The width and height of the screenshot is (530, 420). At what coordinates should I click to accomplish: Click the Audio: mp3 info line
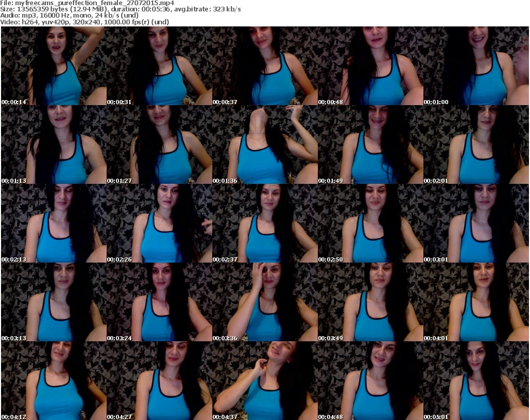[x=69, y=16]
